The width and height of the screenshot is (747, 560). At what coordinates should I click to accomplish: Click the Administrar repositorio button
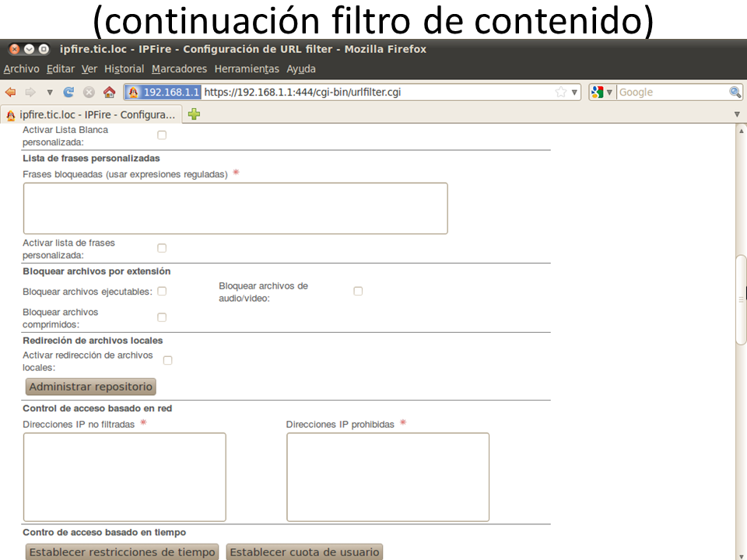coord(91,387)
